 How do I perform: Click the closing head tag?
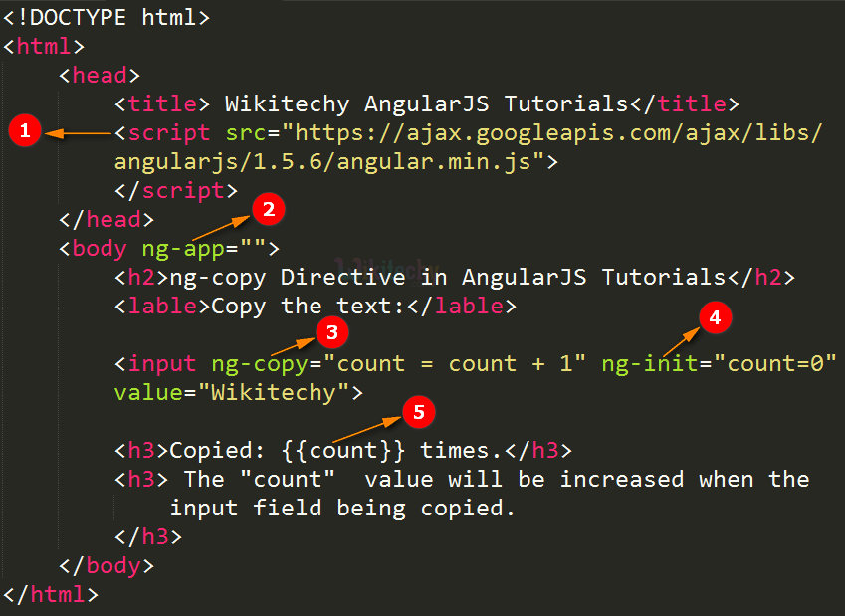click(106, 219)
